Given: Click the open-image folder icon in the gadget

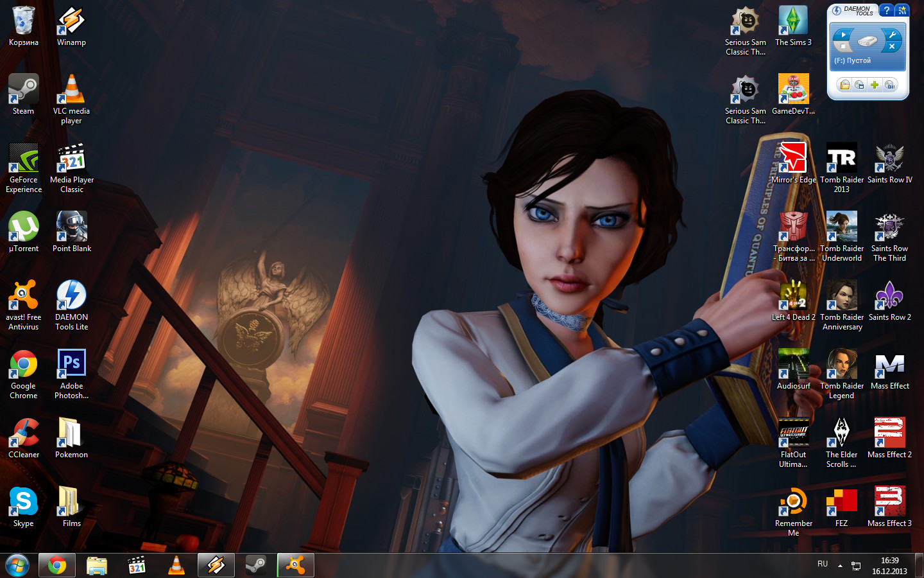Looking at the screenshot, I should tap(844, 85).
